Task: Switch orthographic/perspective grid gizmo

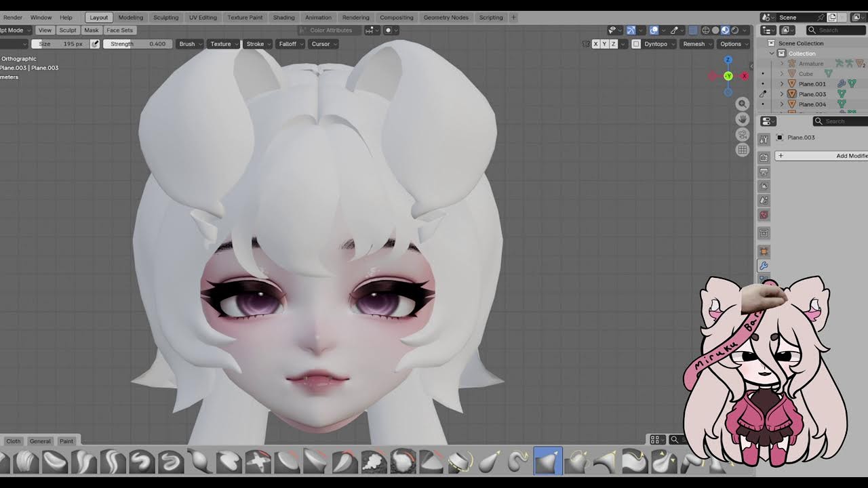Action: pos(743,150)
